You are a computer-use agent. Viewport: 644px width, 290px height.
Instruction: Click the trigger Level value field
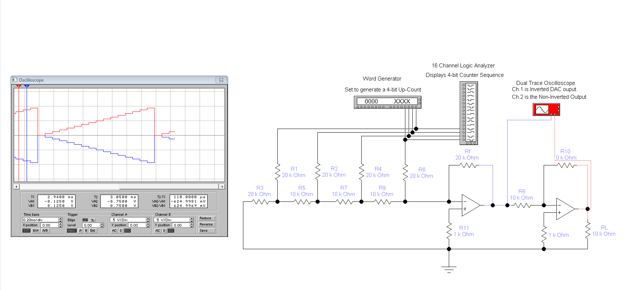[x=91, y=225]
